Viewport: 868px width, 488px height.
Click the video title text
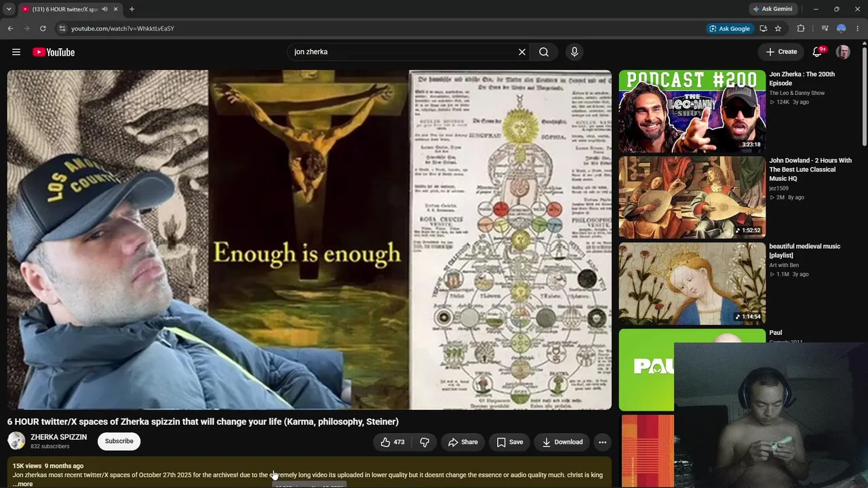(203, 422)
